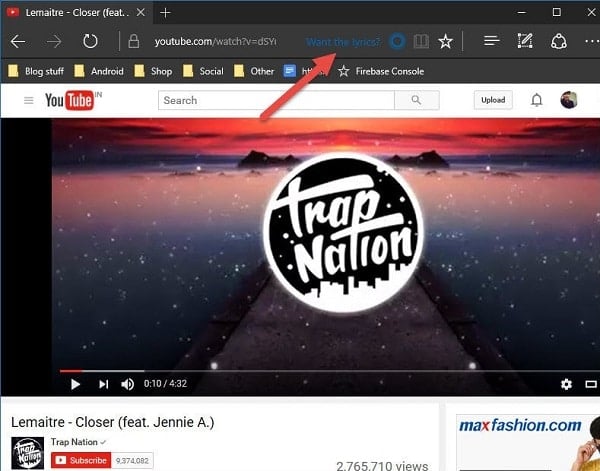The height and width of the screenshot is (471, 600).
Task: Open Trap Nation channel avatar thumbnail
Action: pos(28,453)
